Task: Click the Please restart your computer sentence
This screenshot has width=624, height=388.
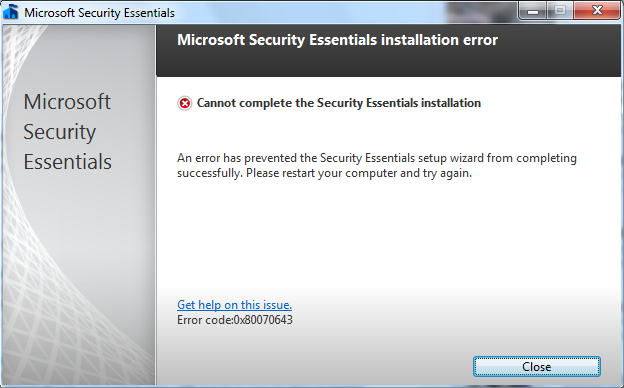Action: pos(359,173)
